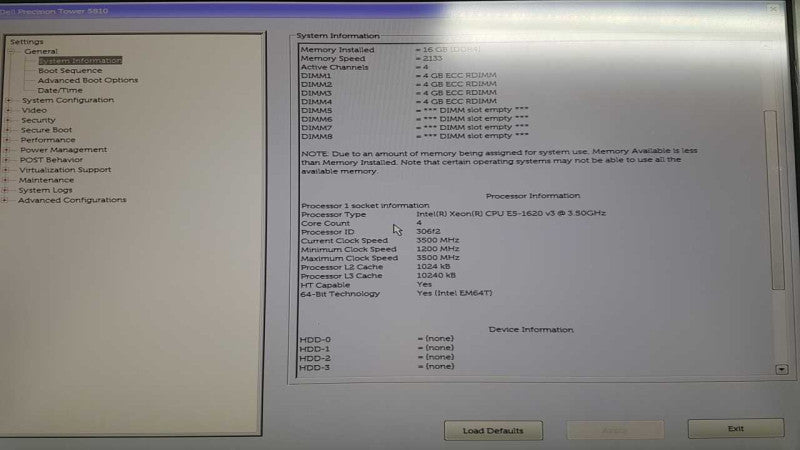This screenshot has height=450, width=800.
Task: Select Power Management tree item
Action: coord(64,150)
